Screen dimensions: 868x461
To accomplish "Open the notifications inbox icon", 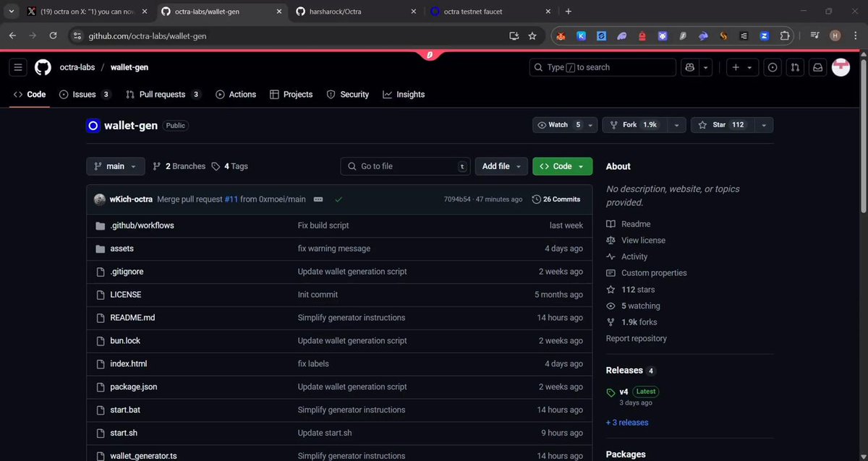I will [x=818, y=67].
